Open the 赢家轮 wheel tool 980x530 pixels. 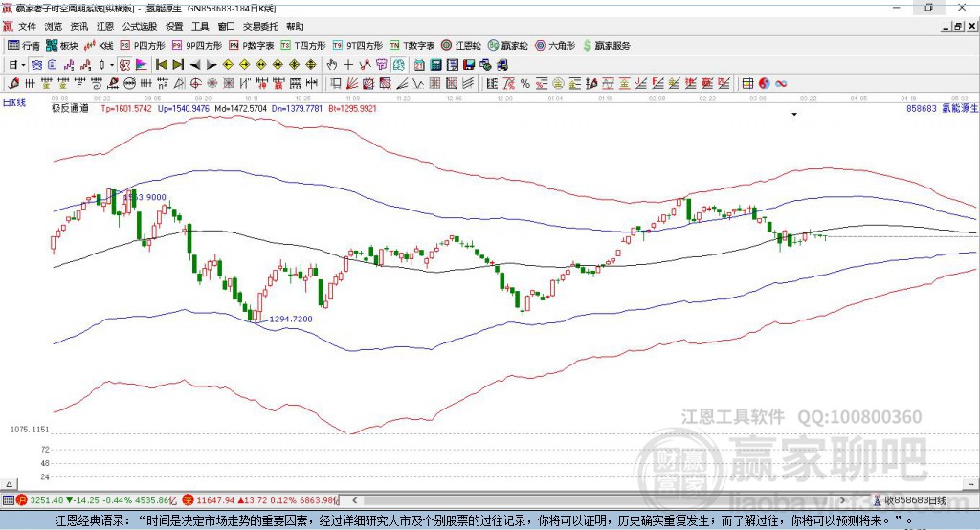[507, 46]
